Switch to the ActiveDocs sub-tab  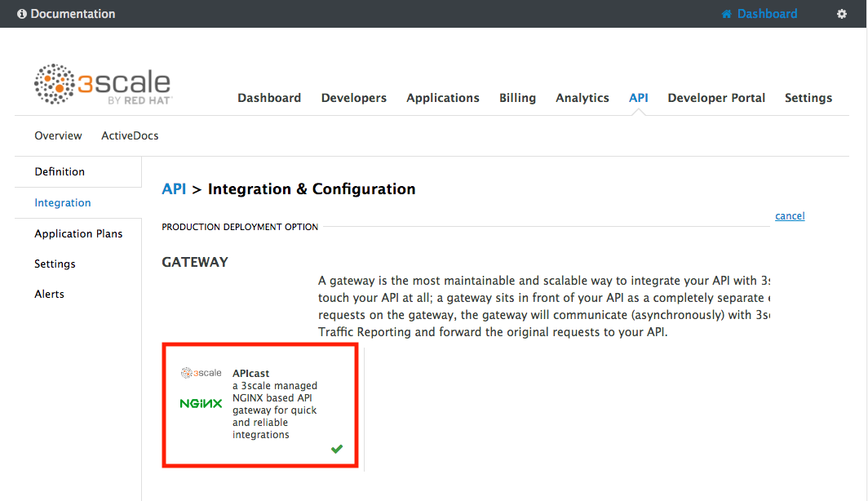[130, 135]
